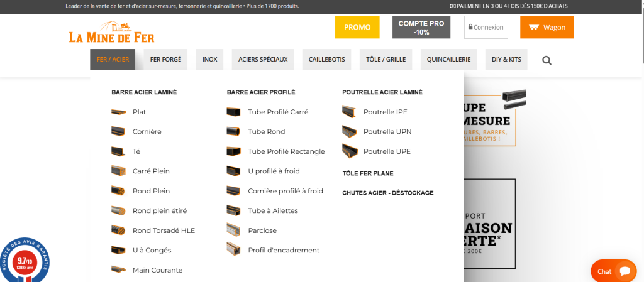Open the INOX menu
This screenshot has width=644, height=282.
coord(210,60)
